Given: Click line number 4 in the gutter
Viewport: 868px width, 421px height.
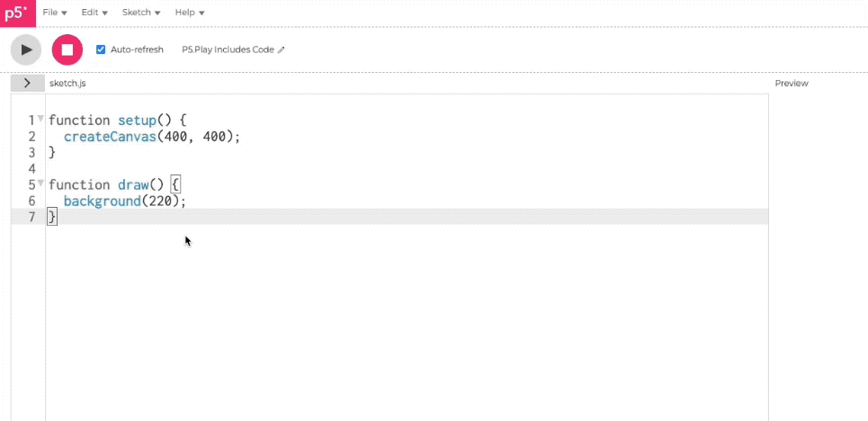Looking at the screenshot, I should tap(31, 168).
